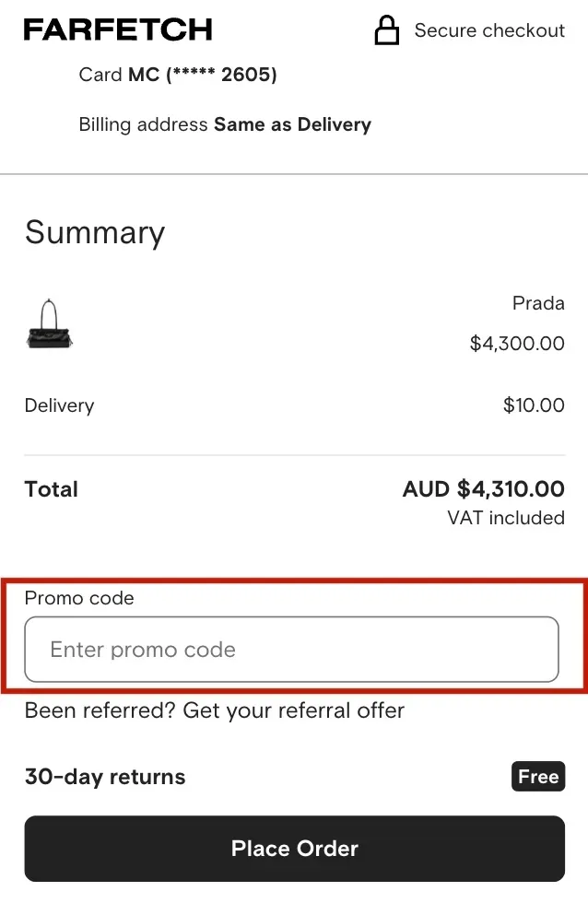Image resolution: width=588 pixels, height=903 pixels.
Task: Click the AUD $4,310.00 total amount
Action: tap(483, 489)
